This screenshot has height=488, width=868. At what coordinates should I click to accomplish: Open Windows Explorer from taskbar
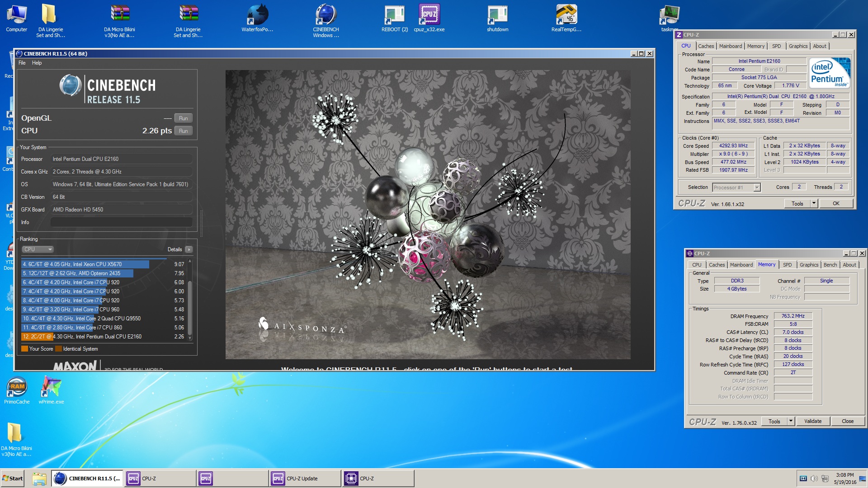pyautogui.click(x=39, y=479)
